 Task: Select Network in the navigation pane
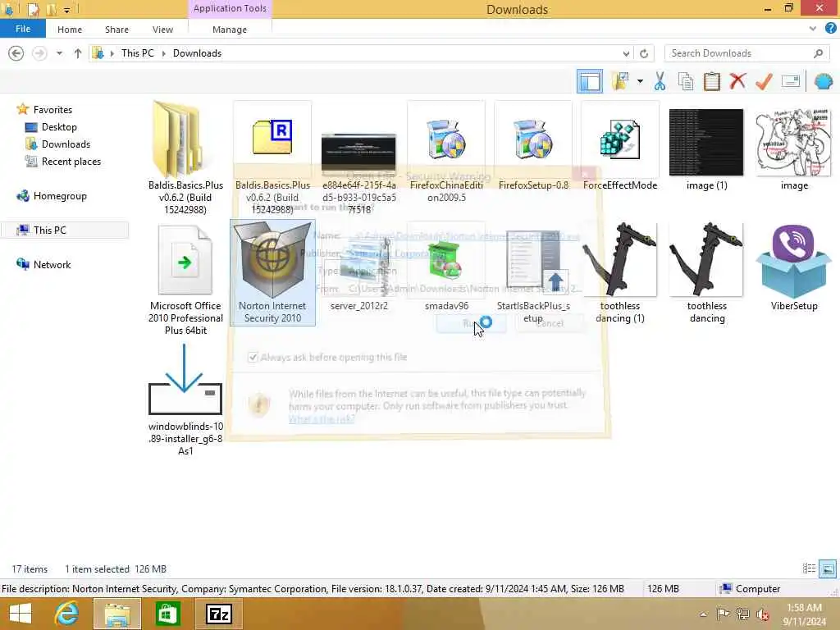pos(52,265)
